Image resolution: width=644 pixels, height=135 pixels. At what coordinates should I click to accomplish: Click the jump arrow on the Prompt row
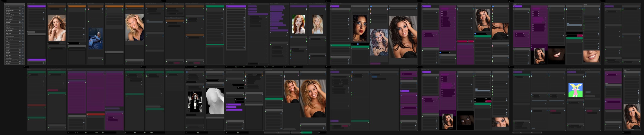(x=23, y=41)
